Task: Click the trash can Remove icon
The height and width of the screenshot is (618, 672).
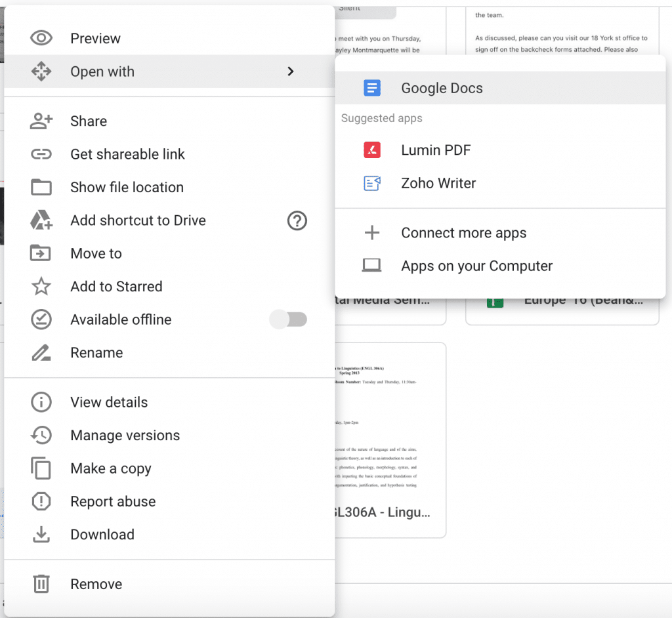Action: pos(41,584)
